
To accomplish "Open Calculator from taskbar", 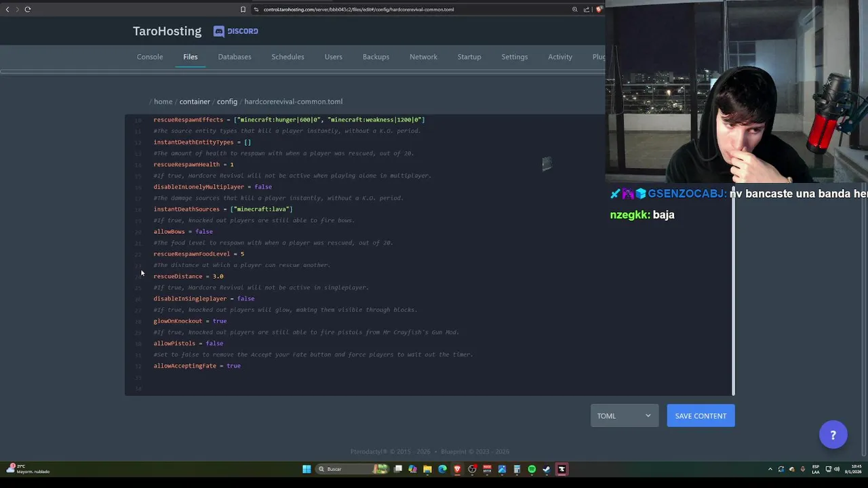I will 517,469.
